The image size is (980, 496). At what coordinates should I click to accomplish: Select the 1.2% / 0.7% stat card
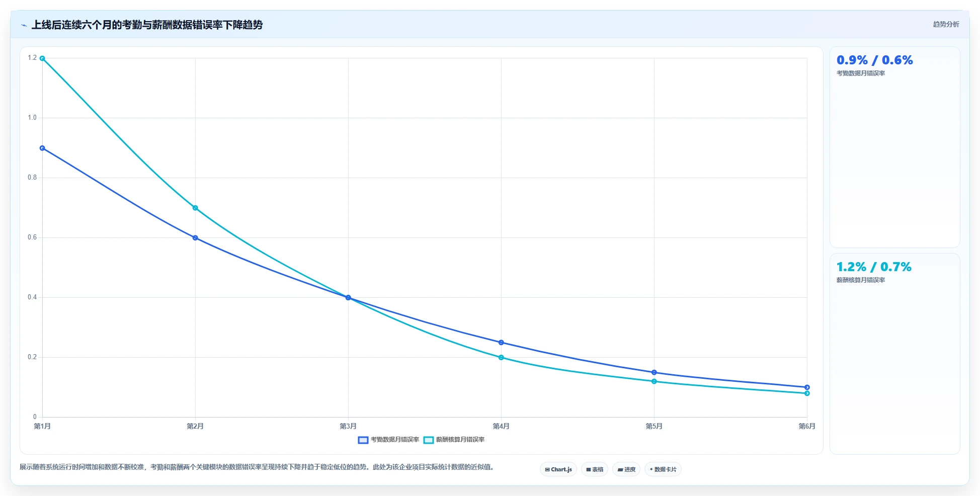(894, 354)
